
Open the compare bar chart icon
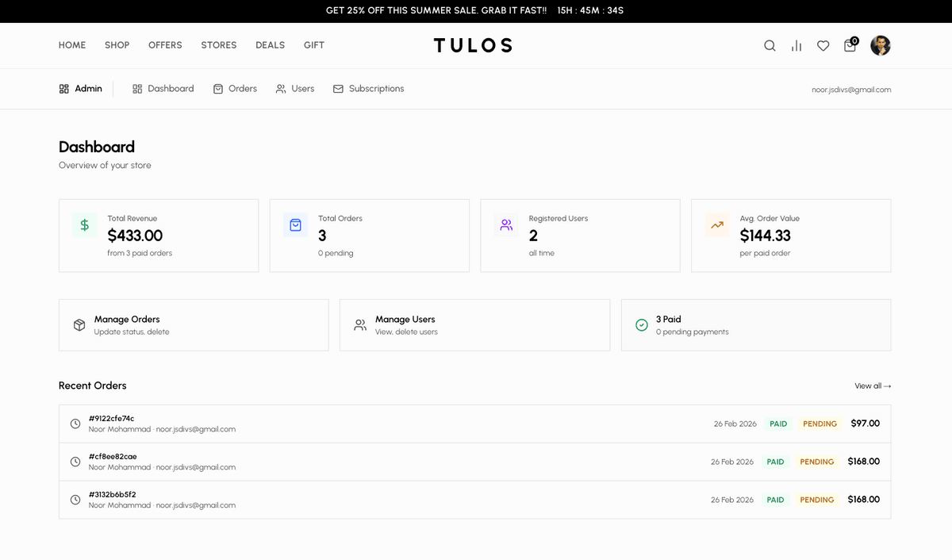(797, 46)
